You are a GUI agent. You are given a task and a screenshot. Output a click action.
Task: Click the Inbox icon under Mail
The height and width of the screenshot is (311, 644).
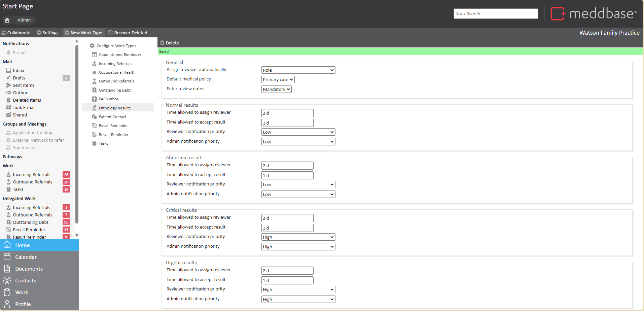(x=9, y=70)
